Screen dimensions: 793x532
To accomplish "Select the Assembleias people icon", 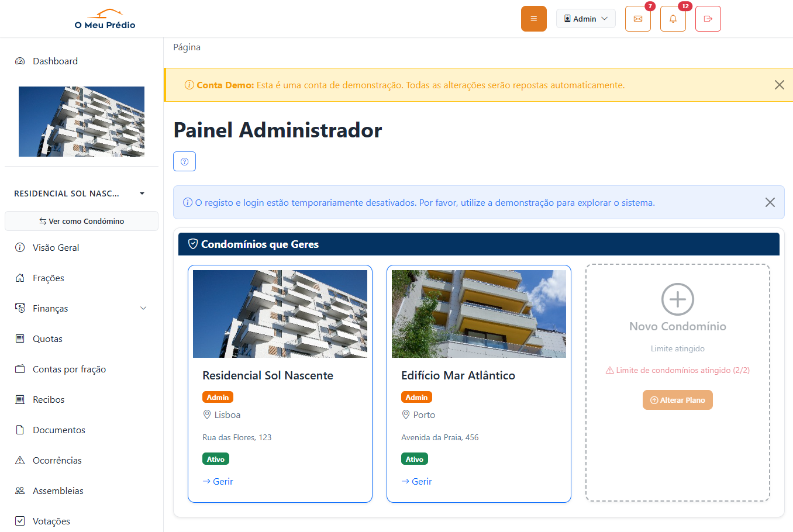I will (19, 490).
